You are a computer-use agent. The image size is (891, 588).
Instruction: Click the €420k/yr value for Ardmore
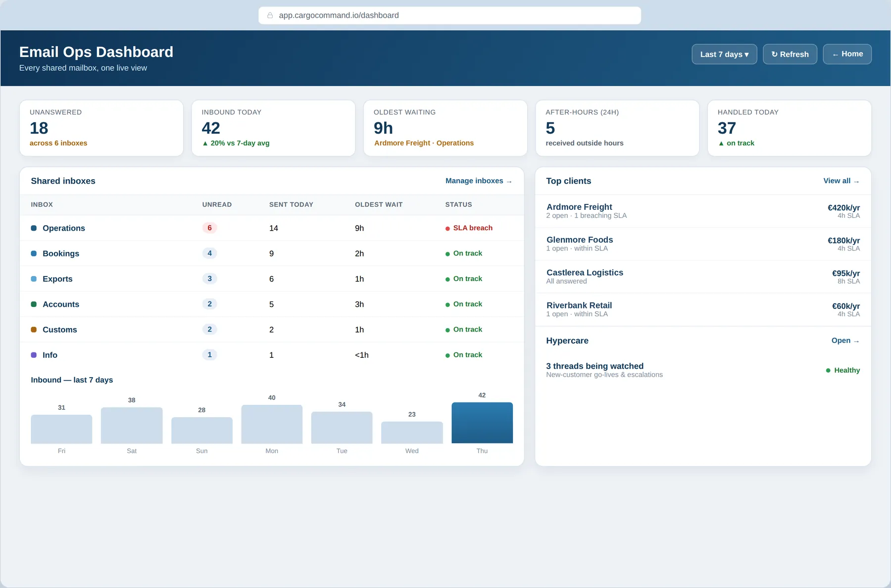(x=843, y=208)
